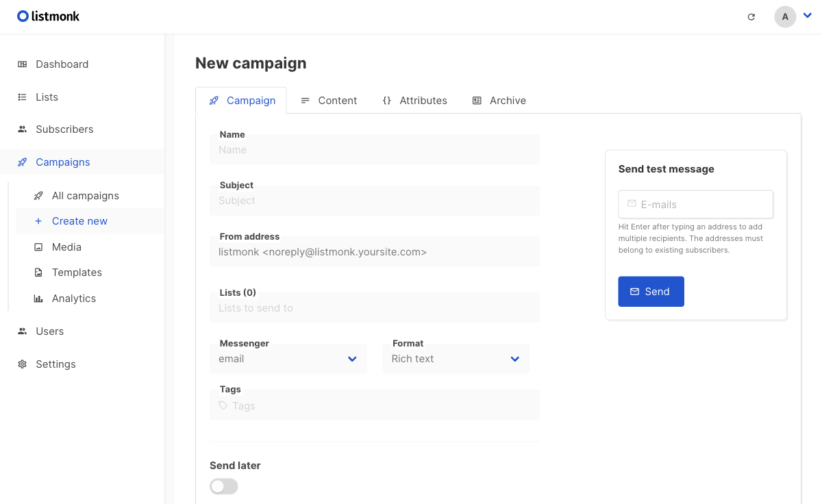
Task: Click the tag icon in Tags field
Action: click(223, 405)
